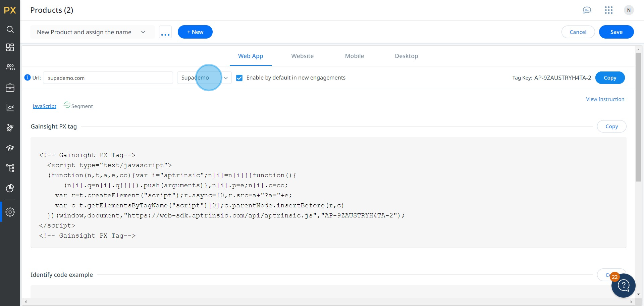This screenshot has height=306, width=644.
Task: Switch to the Web App tab
Action: point(251,56)
